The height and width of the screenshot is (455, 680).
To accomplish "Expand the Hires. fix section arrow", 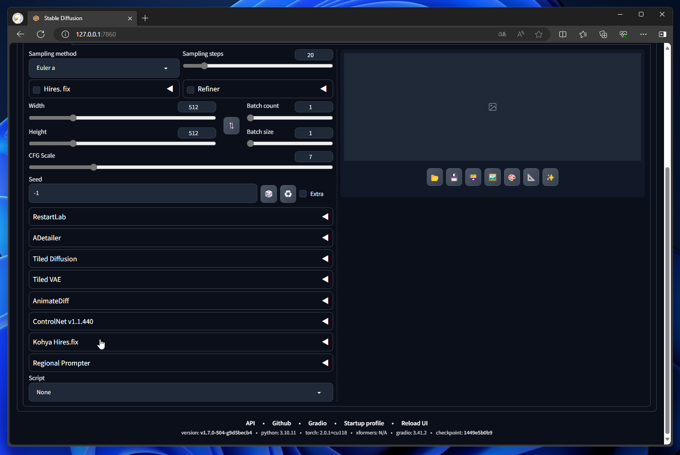I will tap(170, 89).
